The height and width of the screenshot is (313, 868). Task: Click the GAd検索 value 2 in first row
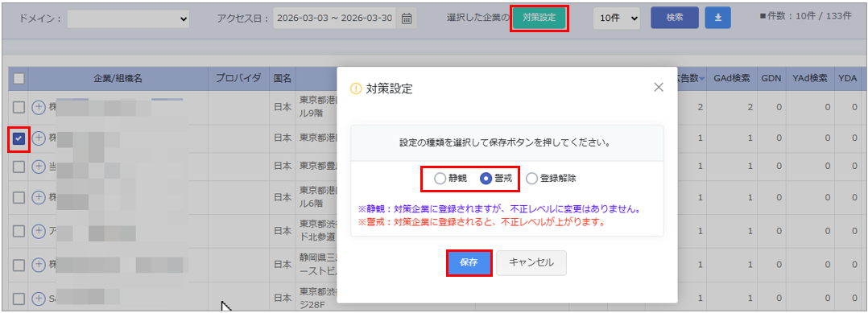[750, 107]
